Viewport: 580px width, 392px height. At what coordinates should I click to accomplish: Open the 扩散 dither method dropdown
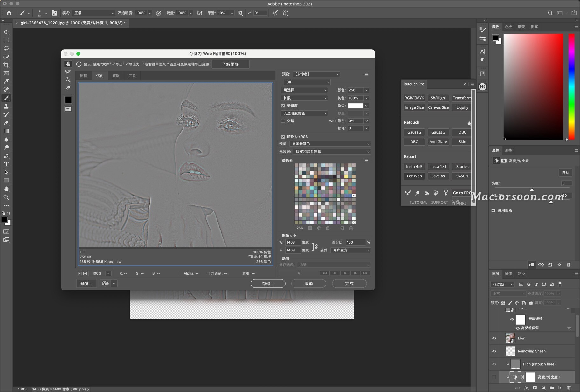pos(304,98)
